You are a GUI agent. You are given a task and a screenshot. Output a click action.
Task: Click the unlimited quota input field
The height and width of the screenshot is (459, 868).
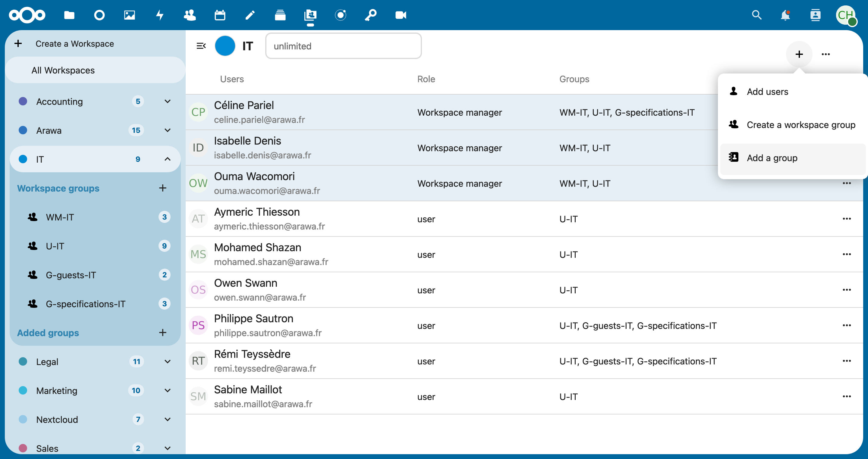coord(343,46)
